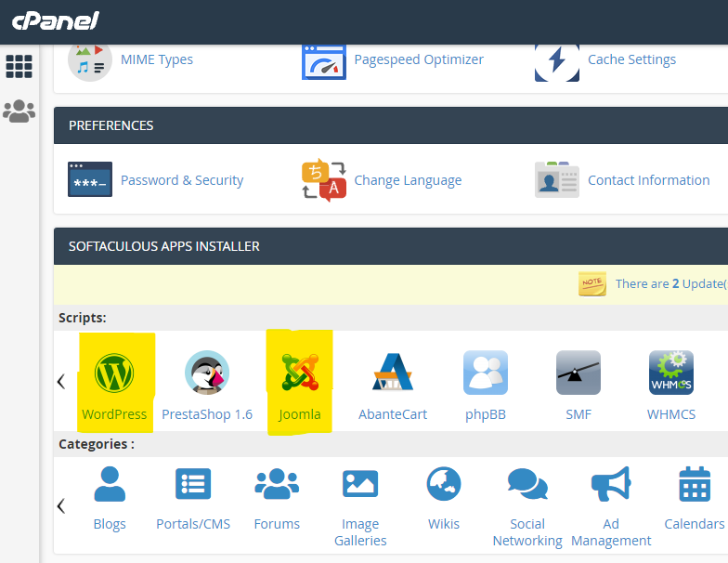Open the PrestaShop 1.6 text link
728x563 pixels.
pyautogui.click(x=207, y=414)
